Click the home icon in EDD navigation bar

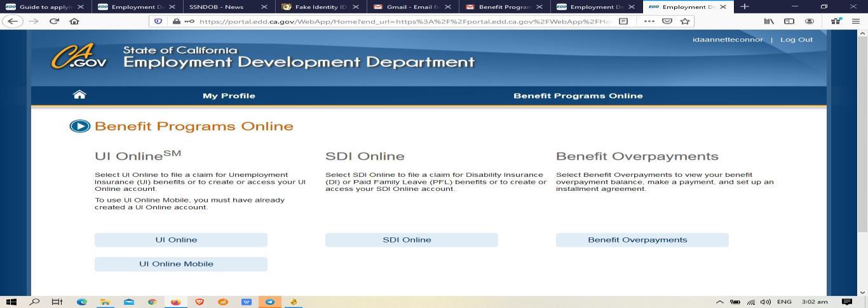click(x=79, y=95)
